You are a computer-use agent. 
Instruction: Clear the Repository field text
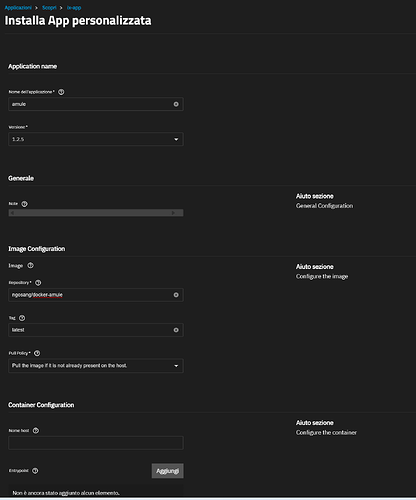(x=176, y=295)
